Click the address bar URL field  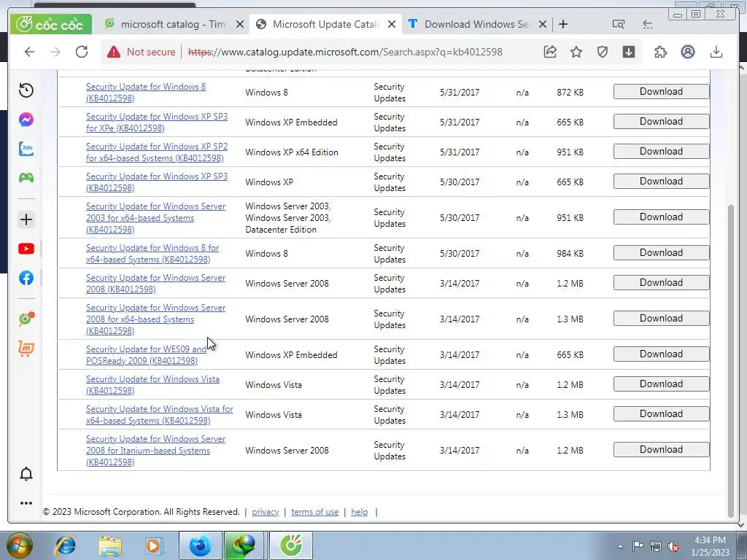(x=345, y=52)
